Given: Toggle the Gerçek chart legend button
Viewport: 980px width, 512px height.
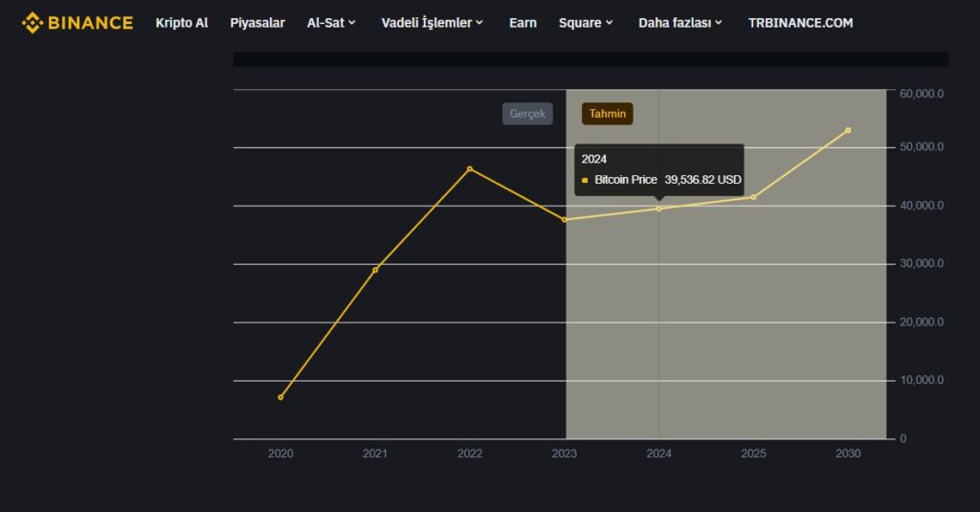Looking at the screenshot, I should 527,114.
